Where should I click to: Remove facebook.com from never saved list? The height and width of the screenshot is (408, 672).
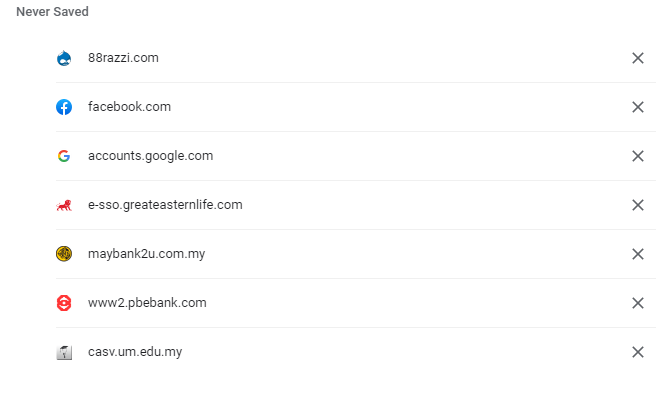coord(638,107)
